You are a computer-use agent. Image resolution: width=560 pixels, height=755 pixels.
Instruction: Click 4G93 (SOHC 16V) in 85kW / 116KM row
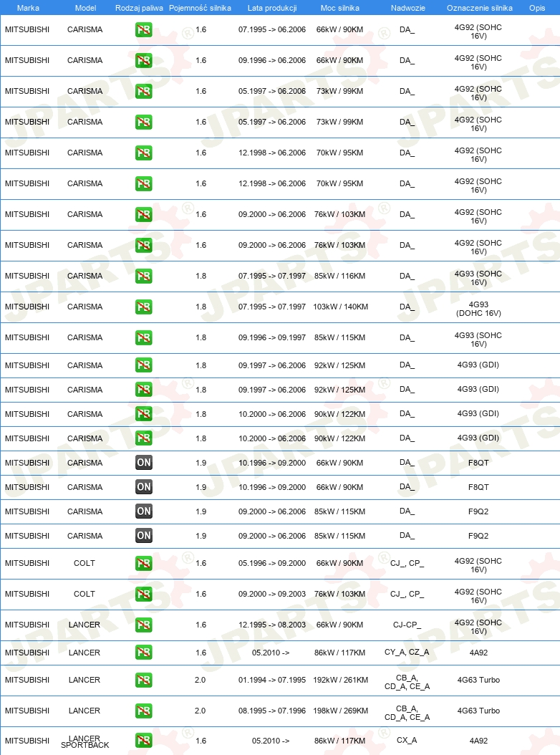(478, 278)
